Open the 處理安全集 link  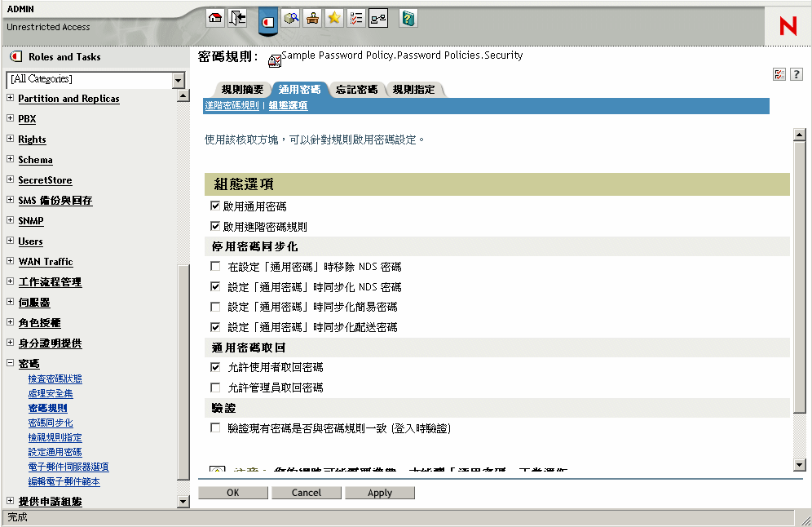(x=51, y=393)
